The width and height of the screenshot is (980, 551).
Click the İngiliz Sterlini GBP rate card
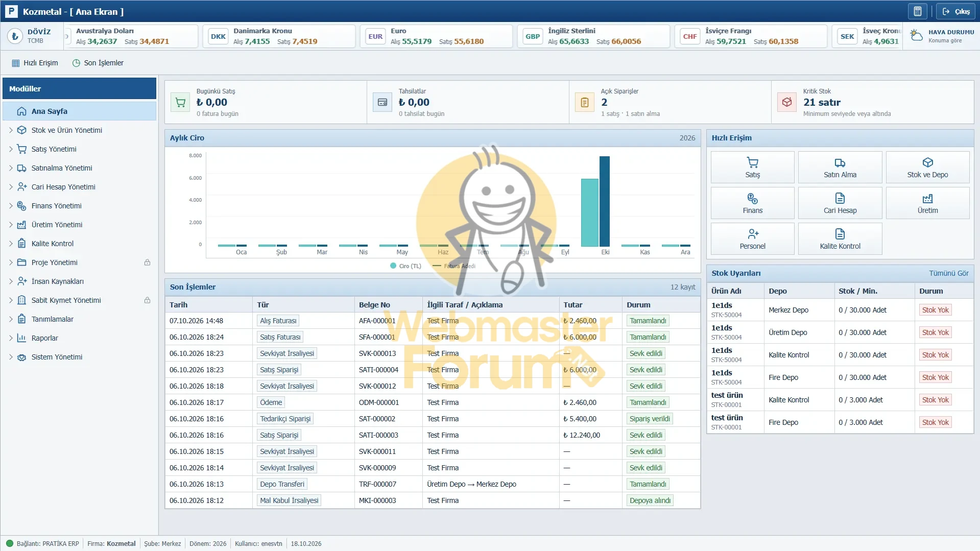click(593, 36)
